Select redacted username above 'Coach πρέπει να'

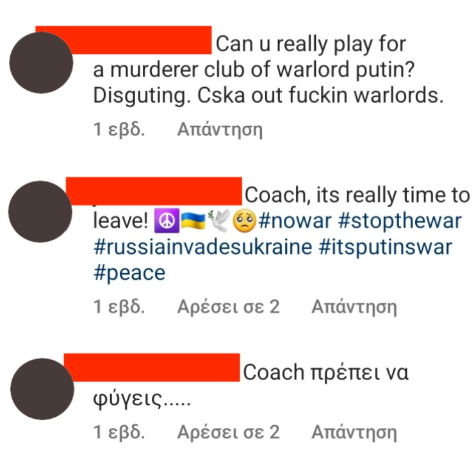tap(152, 367)
